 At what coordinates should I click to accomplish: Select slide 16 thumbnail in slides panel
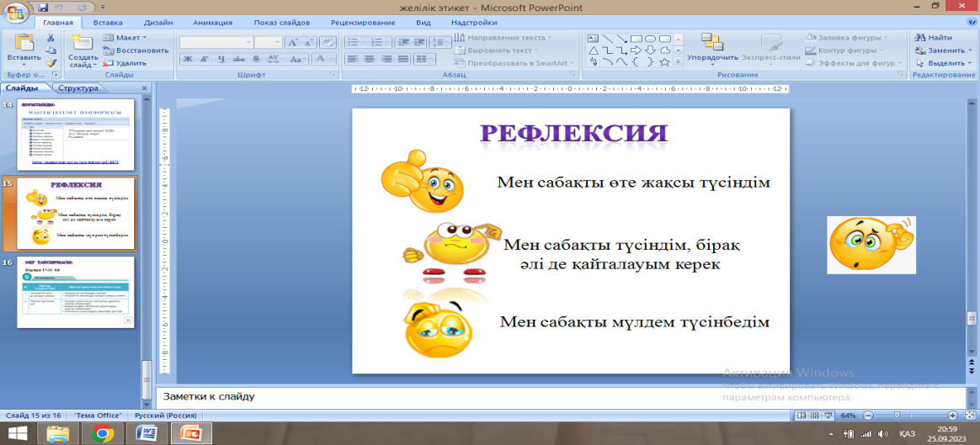(77, 292)
